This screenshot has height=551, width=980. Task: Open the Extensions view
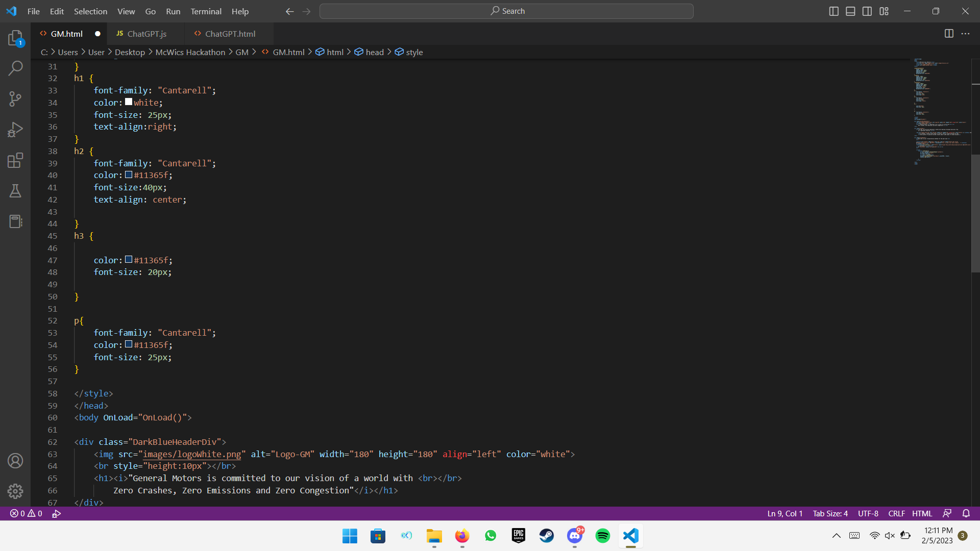pos(15,160)
